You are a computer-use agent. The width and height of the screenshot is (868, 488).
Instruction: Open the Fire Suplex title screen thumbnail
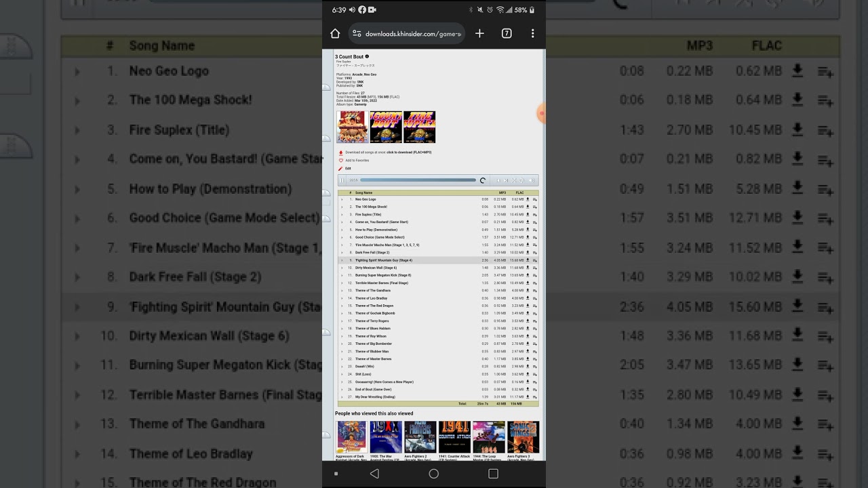(419, 127)
